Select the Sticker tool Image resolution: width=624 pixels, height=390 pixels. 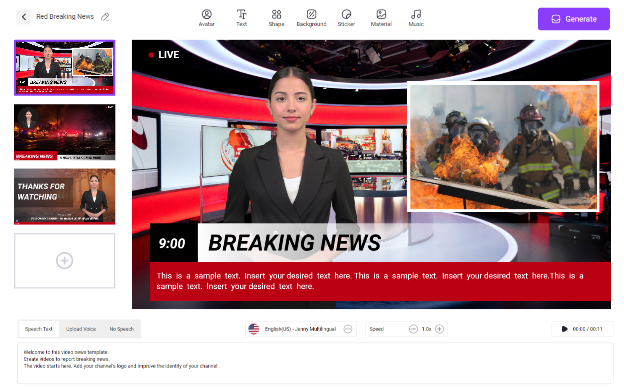click(x=346, y=18)
